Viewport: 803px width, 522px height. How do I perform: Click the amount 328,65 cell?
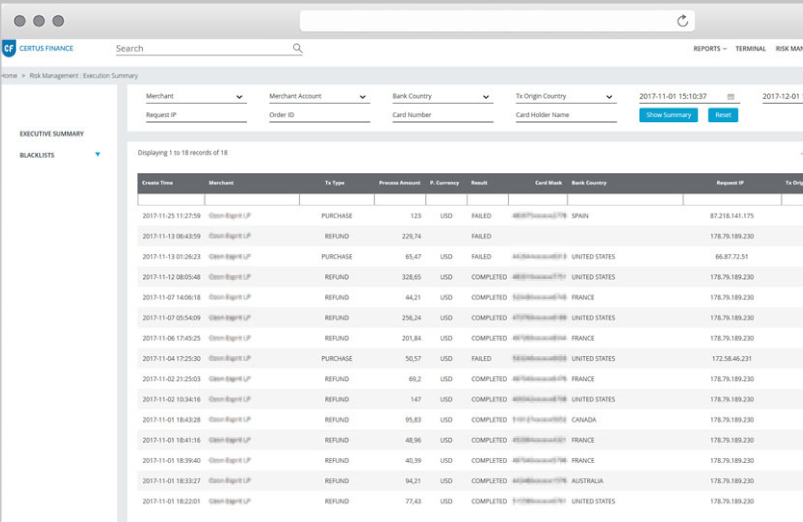click(411, 277)
